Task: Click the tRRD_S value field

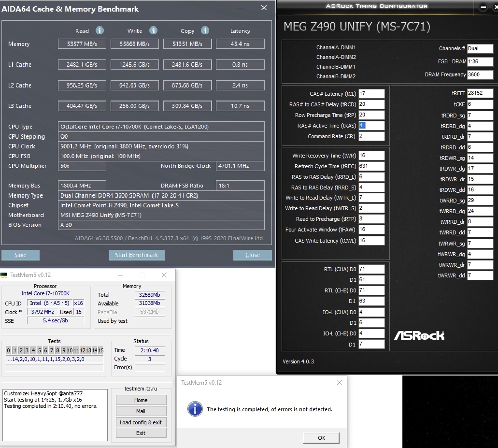Action: click(371, 188)
